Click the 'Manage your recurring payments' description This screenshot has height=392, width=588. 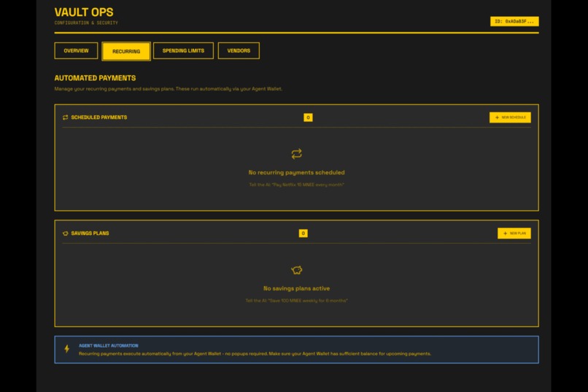click(169, 89)
